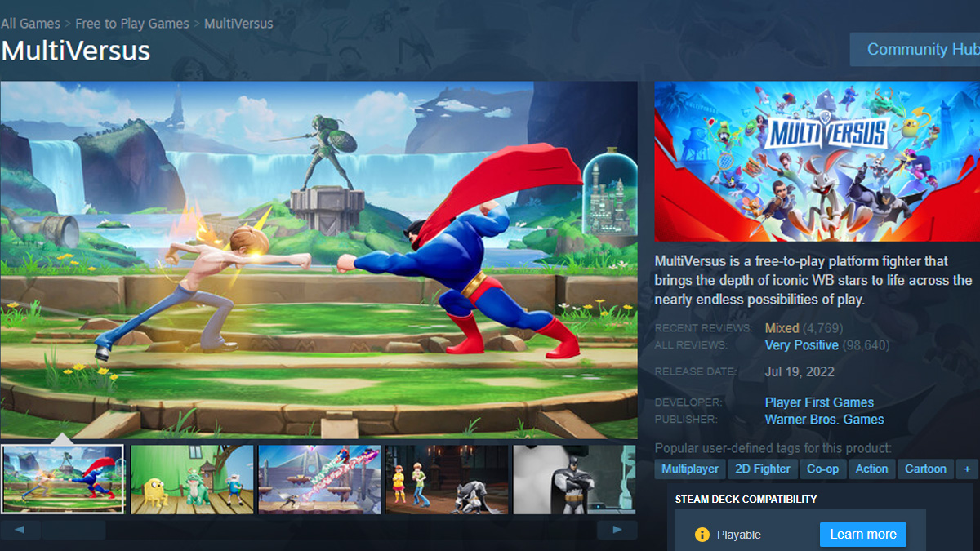
Task: Click Learn more about Steam Deck compatibility
Action: tap(862, 535)
